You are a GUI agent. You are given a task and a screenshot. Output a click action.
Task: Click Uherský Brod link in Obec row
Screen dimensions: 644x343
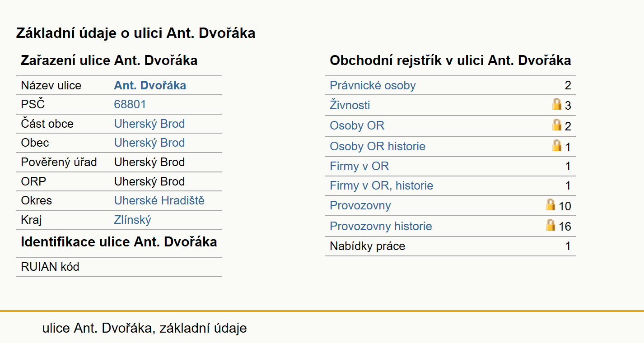point(149,143)
